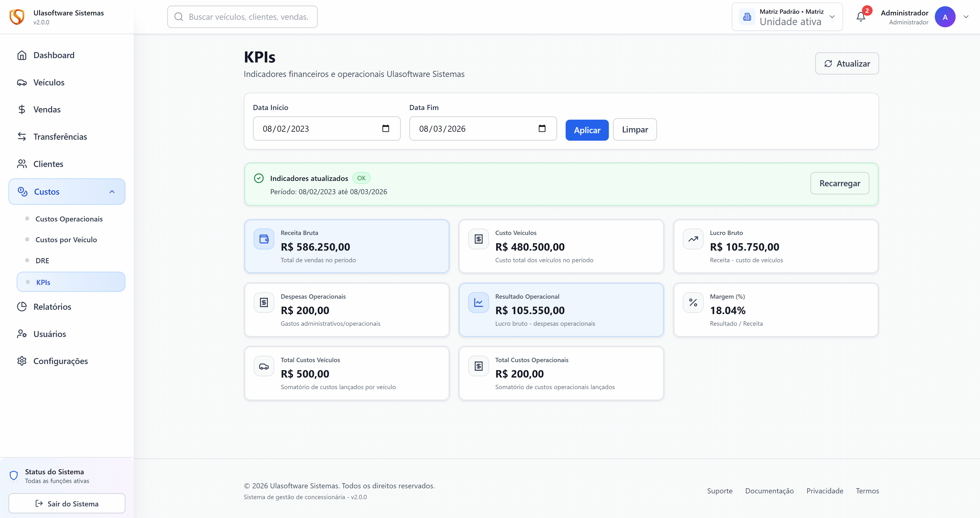Open the Suporte link in footer

coord(719,491)
